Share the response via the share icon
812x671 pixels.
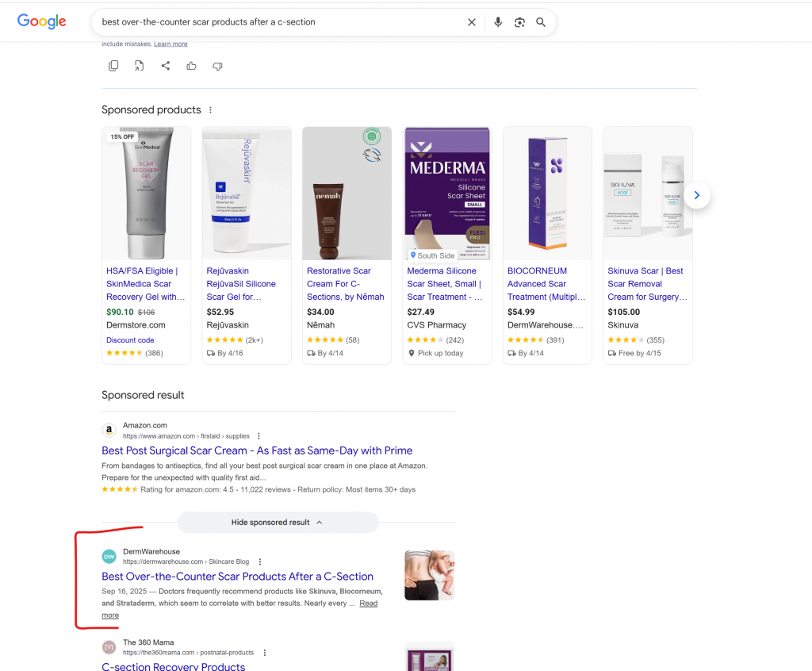click(165, 66)
